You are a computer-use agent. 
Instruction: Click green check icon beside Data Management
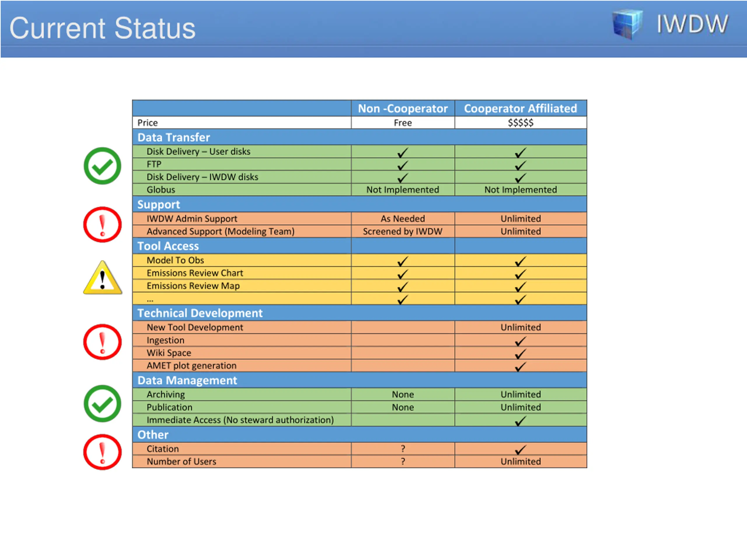click(x=102, y=403)
